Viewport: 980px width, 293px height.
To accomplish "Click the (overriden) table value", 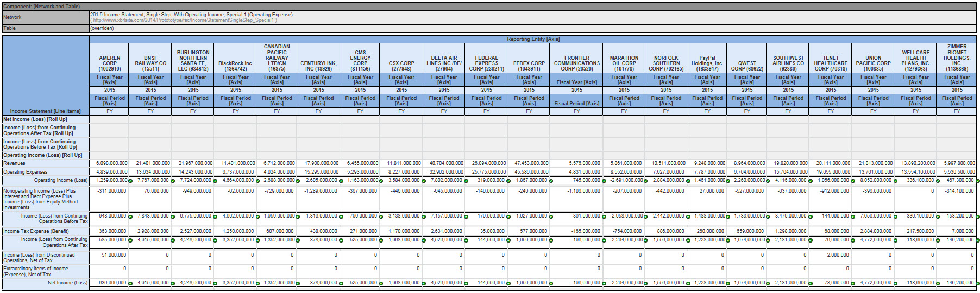I will click(x=102, y=28).
